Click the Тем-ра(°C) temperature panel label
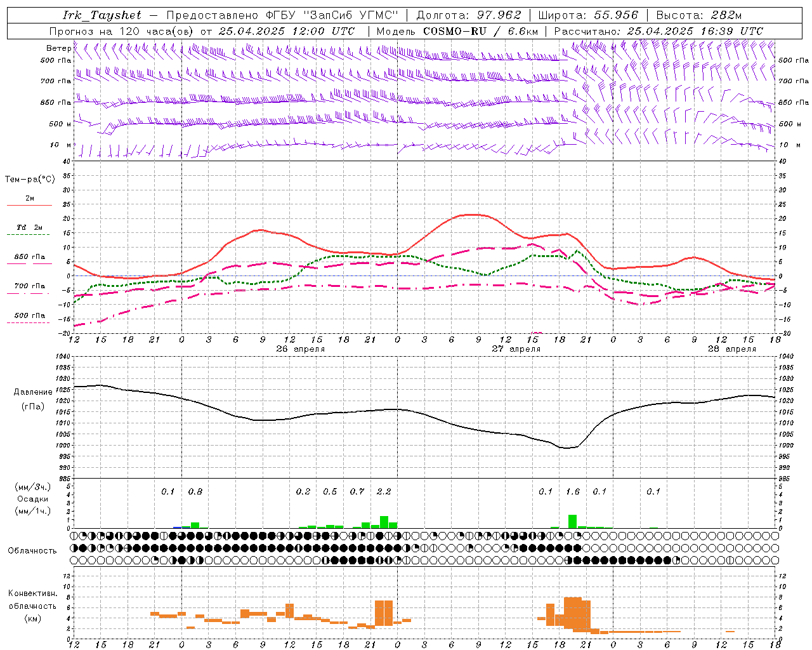Viewport: 812px width, 650px height. click(30, 180)
